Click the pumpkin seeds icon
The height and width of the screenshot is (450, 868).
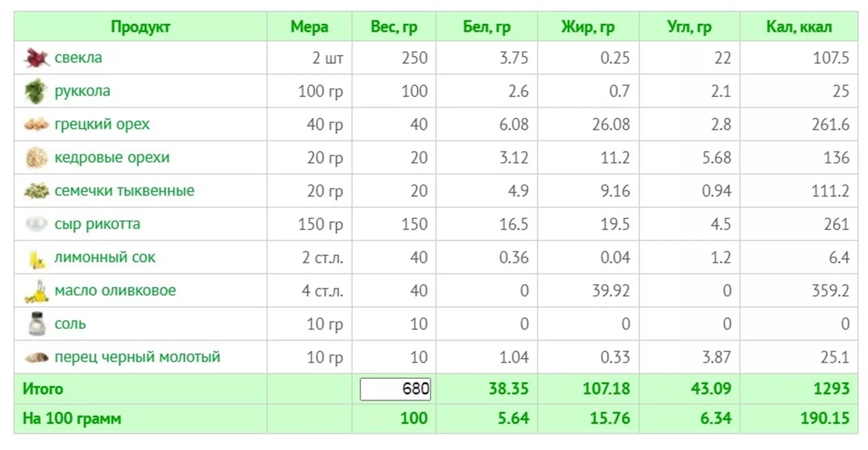point(36,190)
